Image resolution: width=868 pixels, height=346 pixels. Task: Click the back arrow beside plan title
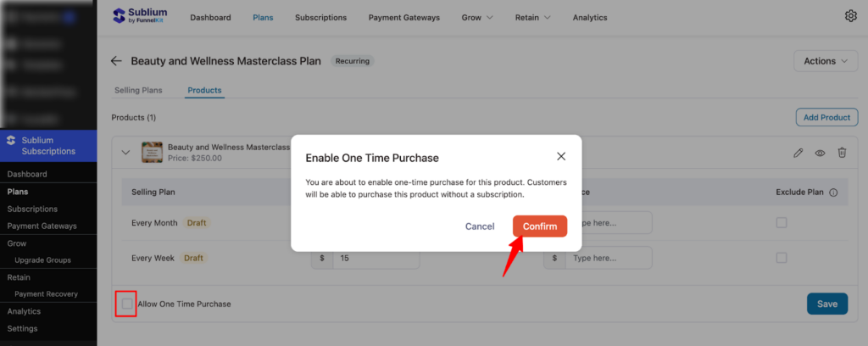coord(116,61)
